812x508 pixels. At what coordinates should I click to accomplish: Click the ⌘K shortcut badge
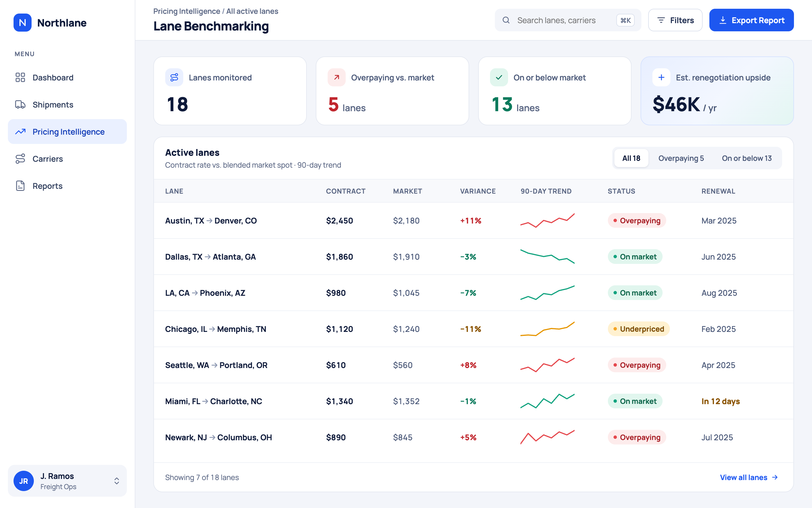pos(625,20)
